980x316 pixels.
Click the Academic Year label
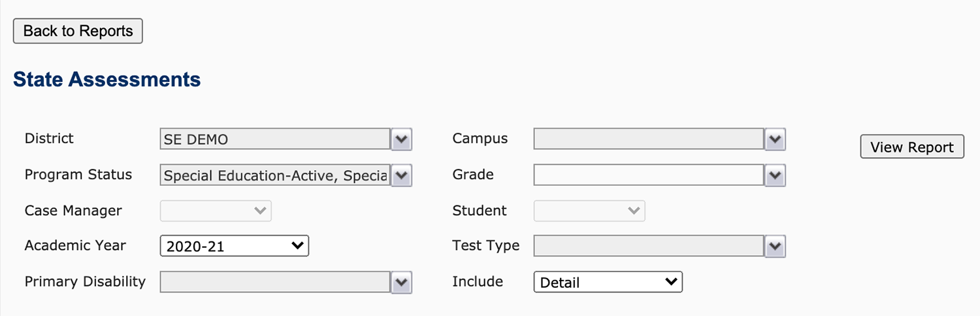click(x=75, y=245)
